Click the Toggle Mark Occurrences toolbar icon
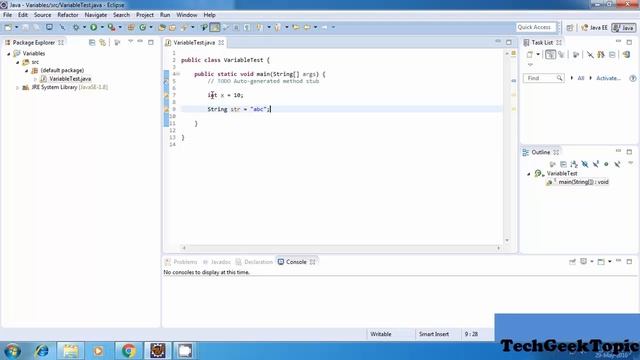Screen dimensions: 640x360 (215, 27)
